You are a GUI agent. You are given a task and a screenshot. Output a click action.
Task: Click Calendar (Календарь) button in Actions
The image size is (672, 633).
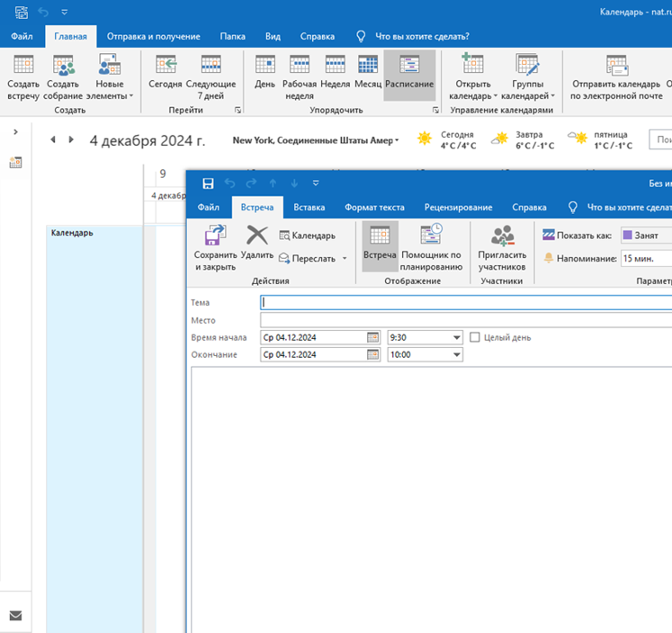pyautogui.click(x=308, y=236)
